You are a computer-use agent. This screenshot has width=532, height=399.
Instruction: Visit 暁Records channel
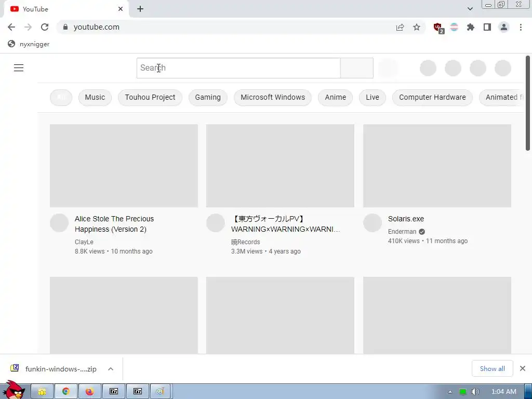pyautogui.click(x=246, y=242)
